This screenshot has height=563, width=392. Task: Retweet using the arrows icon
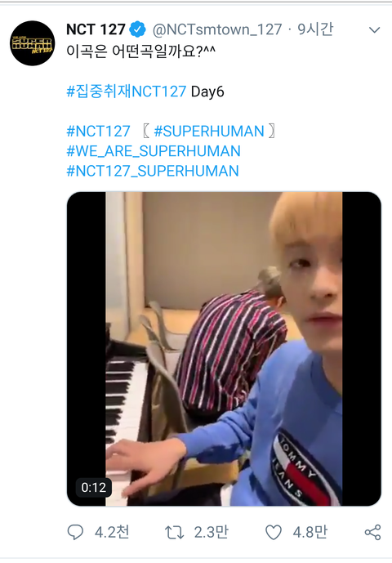coord(174,532)
